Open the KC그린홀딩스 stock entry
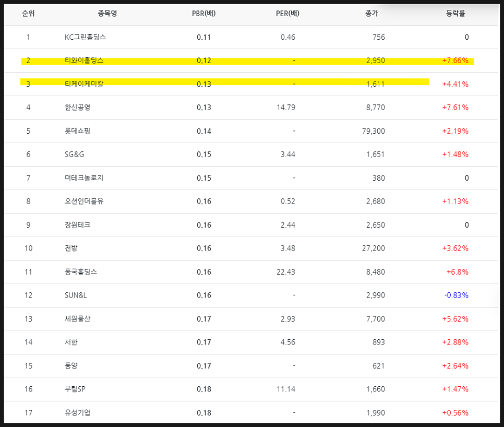Screen dimensions: 504x427 85,37
